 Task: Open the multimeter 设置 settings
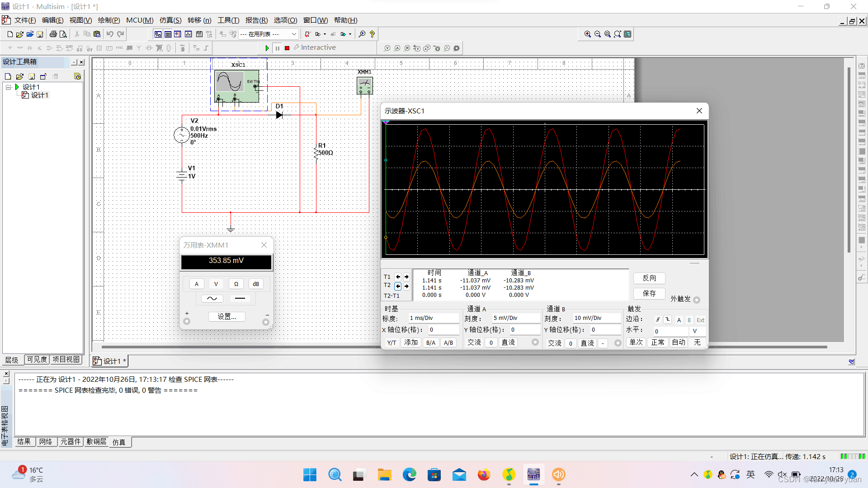[x=226, y=316]
